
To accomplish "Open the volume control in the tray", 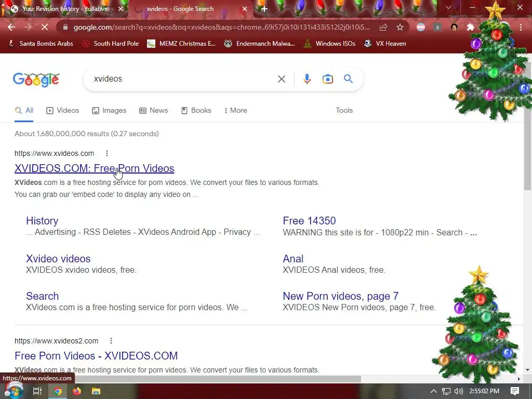I will coord(459,391).
